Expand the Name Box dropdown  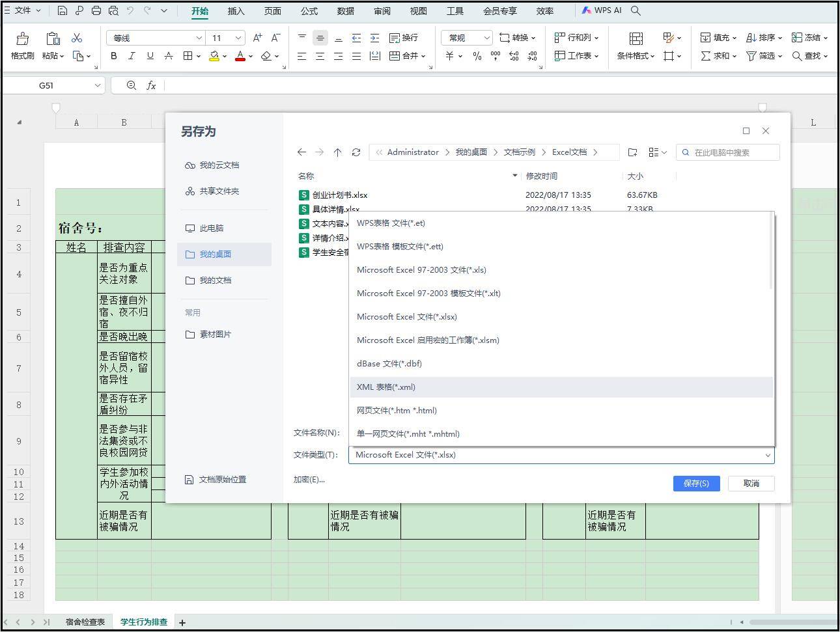point(98,85)
